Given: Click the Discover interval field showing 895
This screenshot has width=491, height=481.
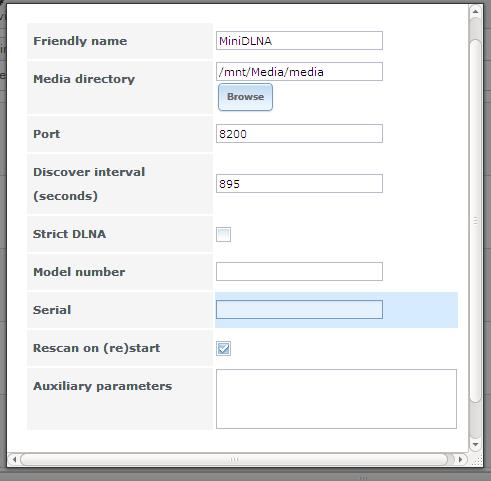Looking at the screenshot, I should click(x=299, y=184).
